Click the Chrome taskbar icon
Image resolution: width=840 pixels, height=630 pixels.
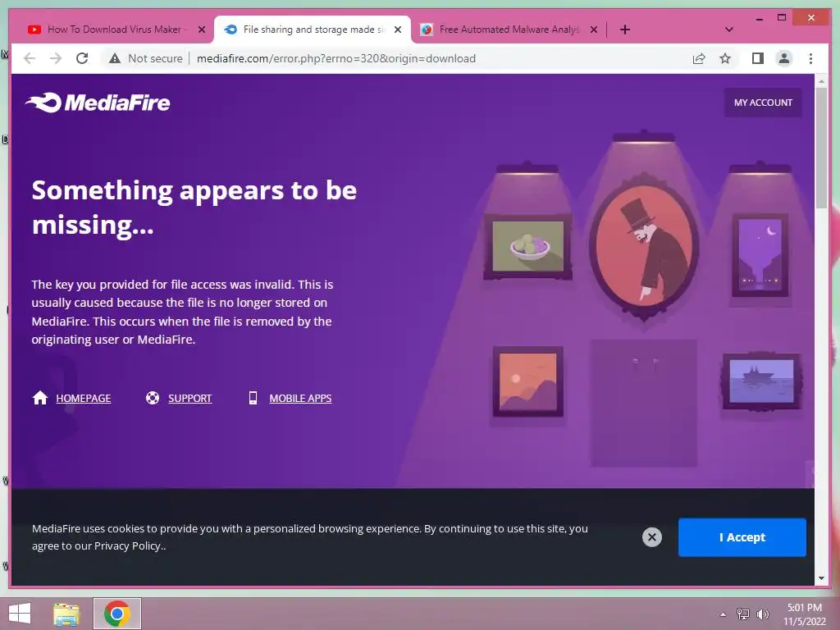[x=117, y=614]
